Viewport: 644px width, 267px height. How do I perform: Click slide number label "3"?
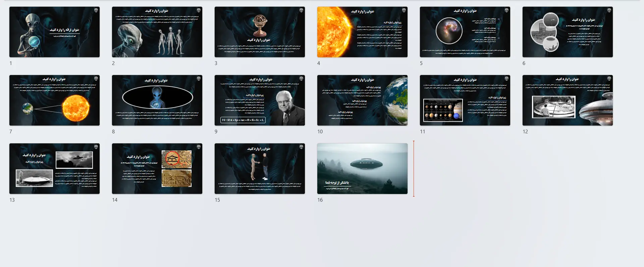click(x=216, y=63)
